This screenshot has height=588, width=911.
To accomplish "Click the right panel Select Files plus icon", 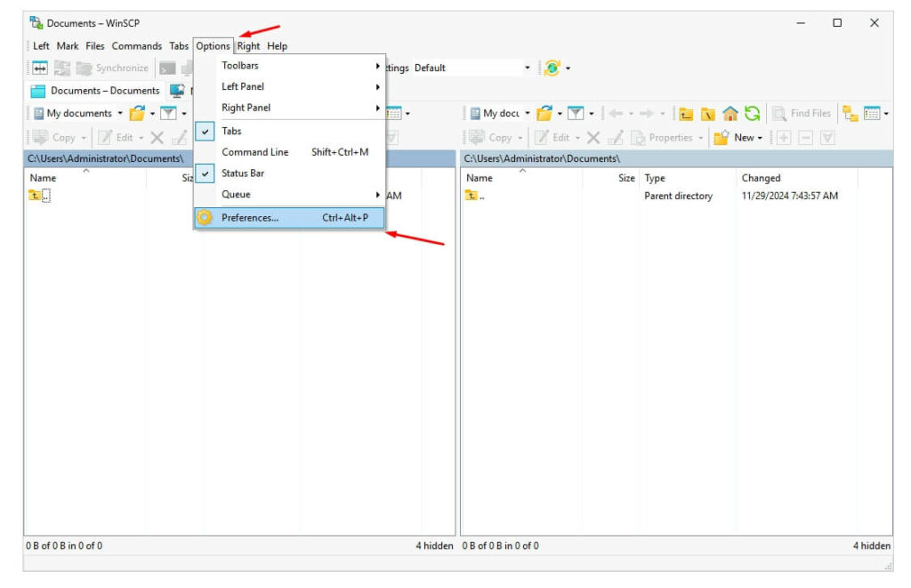I will pyautogui.click(x=784, y=138).
